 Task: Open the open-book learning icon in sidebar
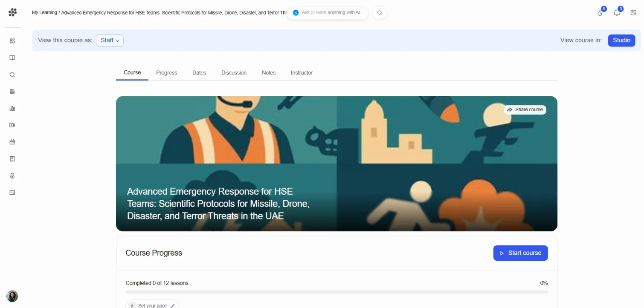click(x=12, y=58)
